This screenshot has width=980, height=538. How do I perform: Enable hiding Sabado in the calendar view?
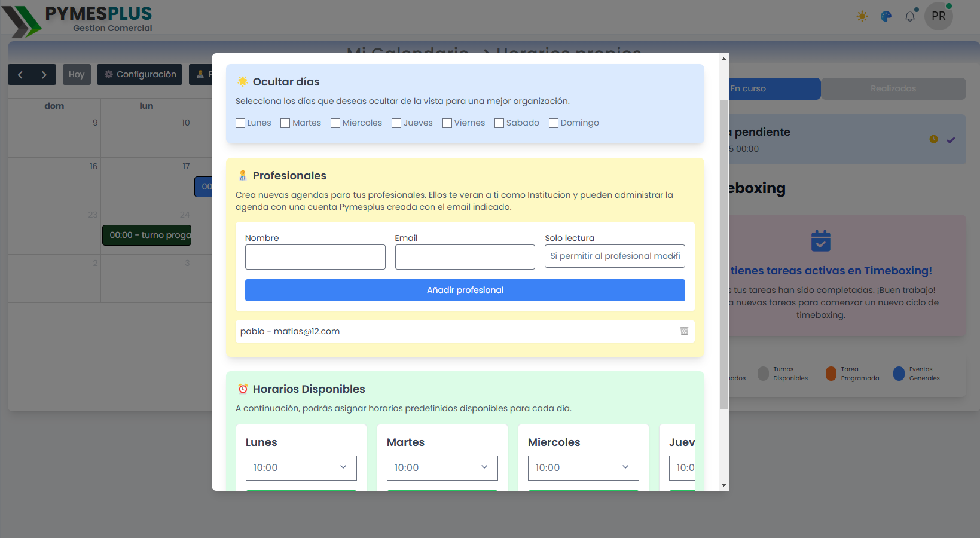point(500,123)
